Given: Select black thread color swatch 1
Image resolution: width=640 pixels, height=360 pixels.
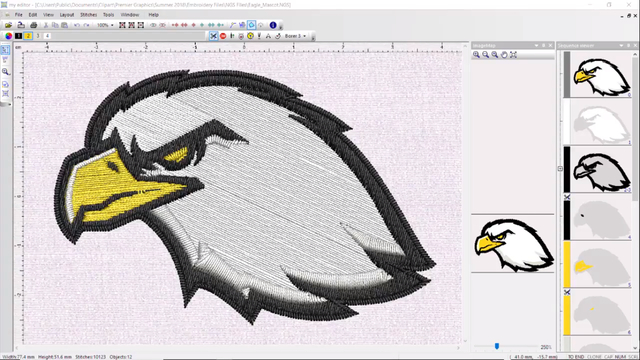Looking at the screenshot, I should (x=18, y=36).
